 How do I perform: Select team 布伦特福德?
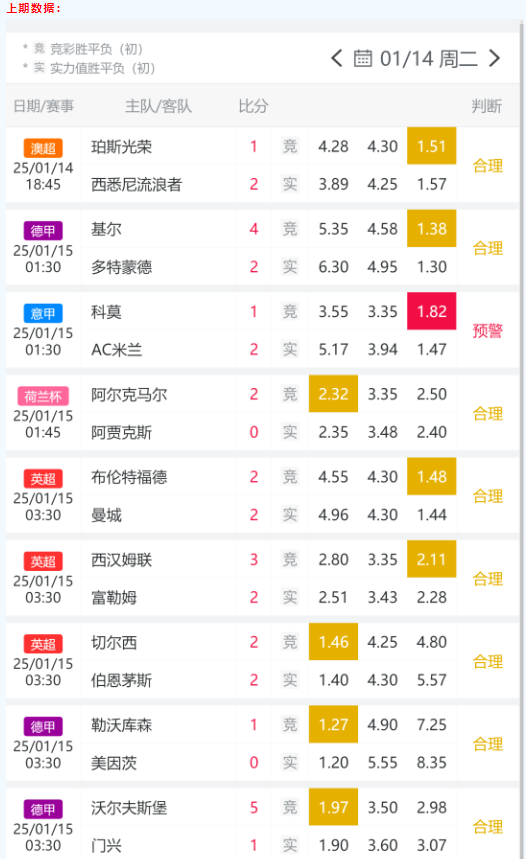tap(129, 477)
